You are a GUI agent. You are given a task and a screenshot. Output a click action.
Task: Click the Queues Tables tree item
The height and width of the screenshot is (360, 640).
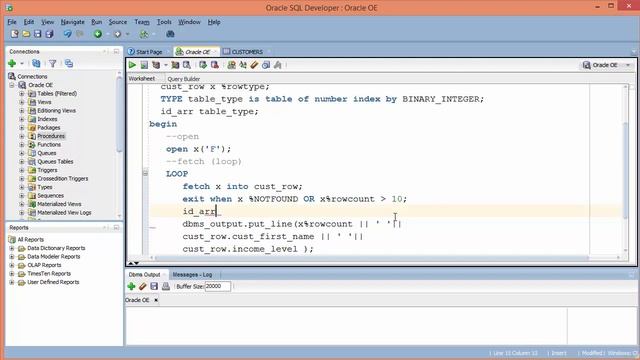[55, 162]
